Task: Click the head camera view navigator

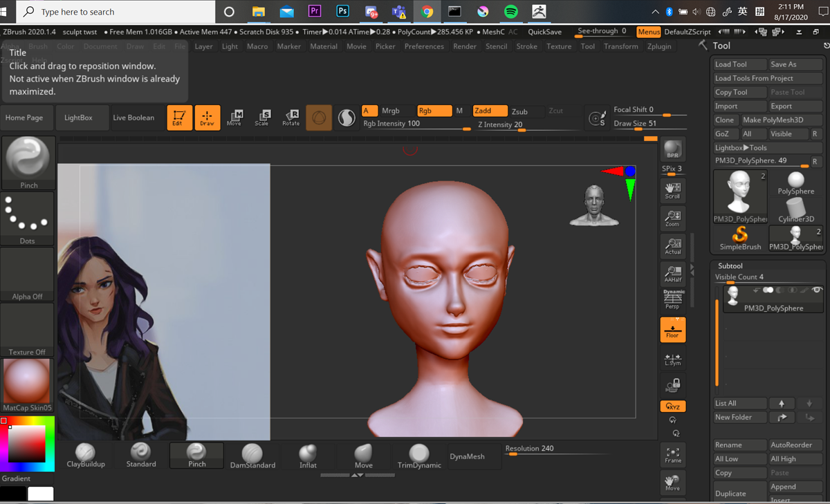Action: pyautogui.click(x=594, y=205)
